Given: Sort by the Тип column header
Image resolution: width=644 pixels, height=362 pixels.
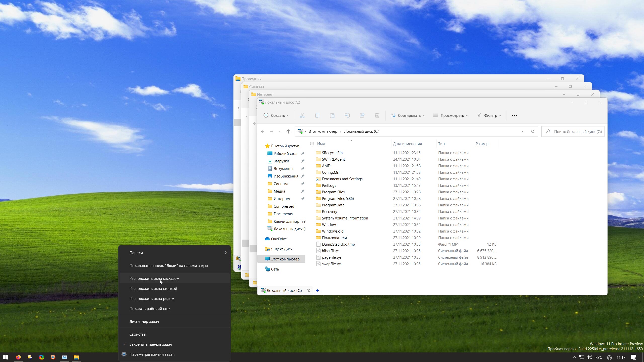Looking at the screenshot, I should click(x=455, y=144).
